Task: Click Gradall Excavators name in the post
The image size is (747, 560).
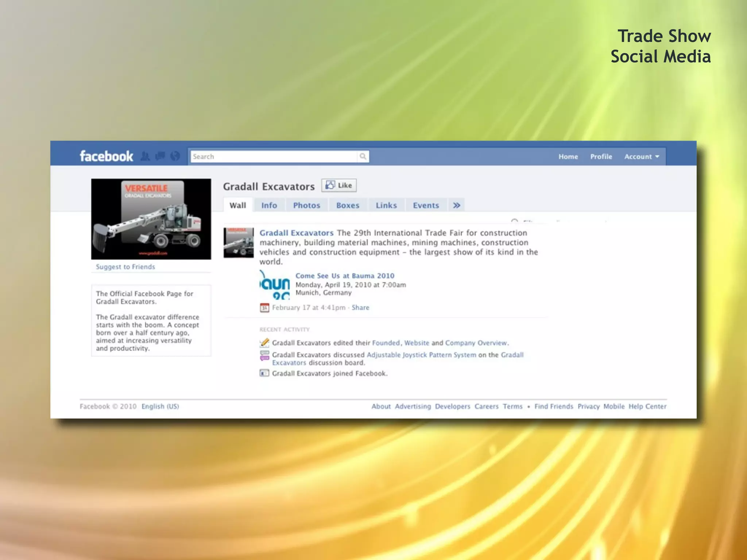Action: coord(297,233)
